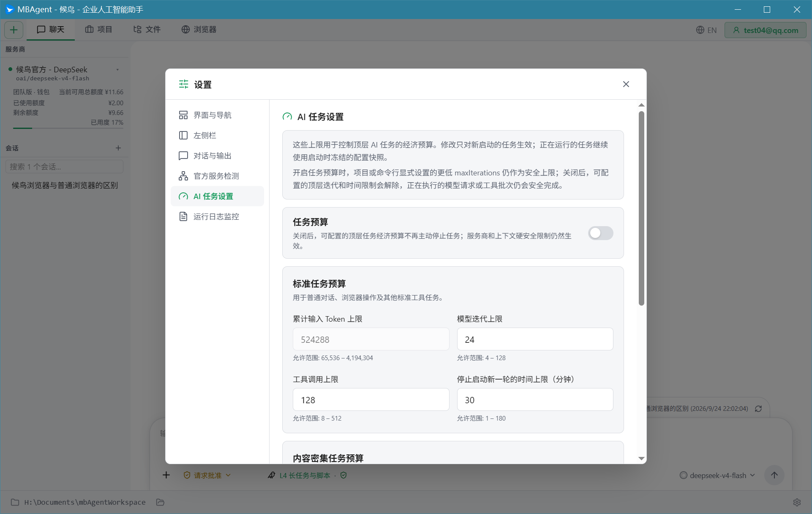Screen dimensions: 812x514
Task: Click the new chat plus button in the toolbar
Action: (14, 30)
